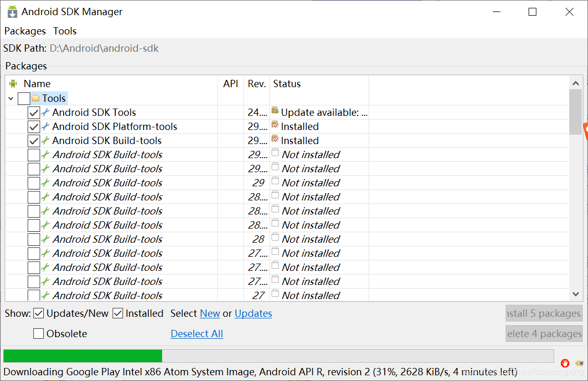Click the 'Update available: ...' status text
The image size is (588, 381).
[324, 112]
